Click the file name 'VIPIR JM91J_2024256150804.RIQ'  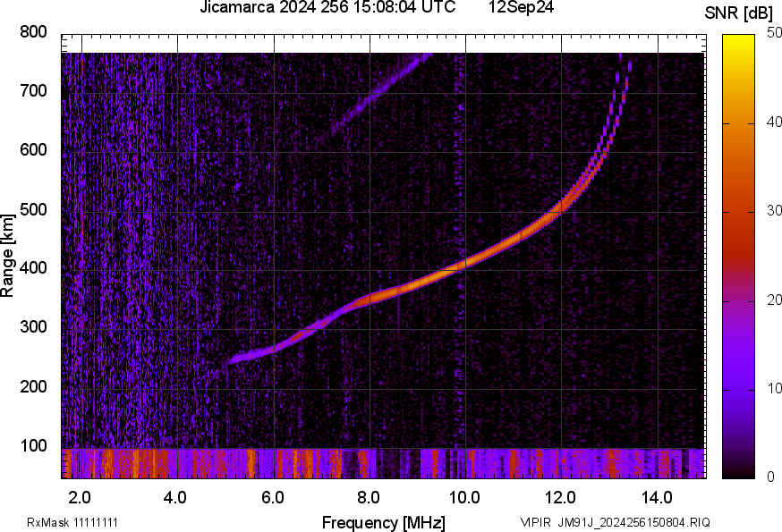pos(615,522)
